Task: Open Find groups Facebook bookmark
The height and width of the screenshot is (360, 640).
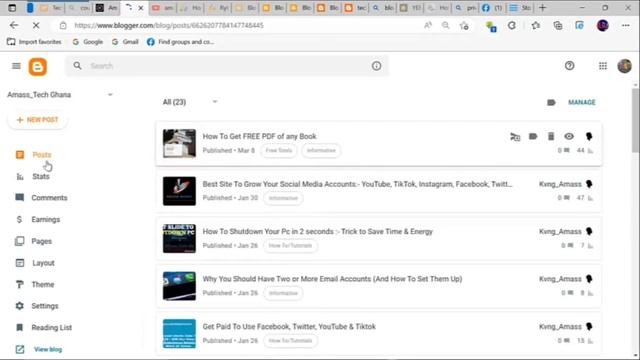Action: coord(180,42)
